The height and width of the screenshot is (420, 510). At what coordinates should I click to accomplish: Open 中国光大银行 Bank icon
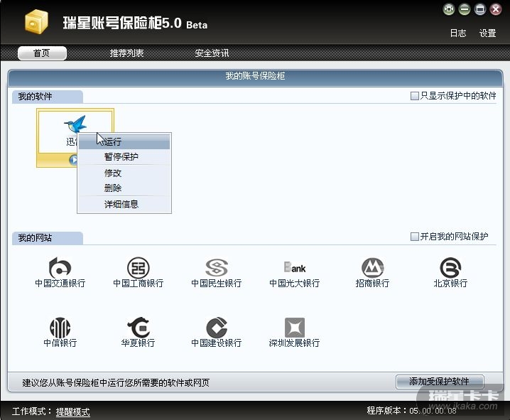point(295,267)
